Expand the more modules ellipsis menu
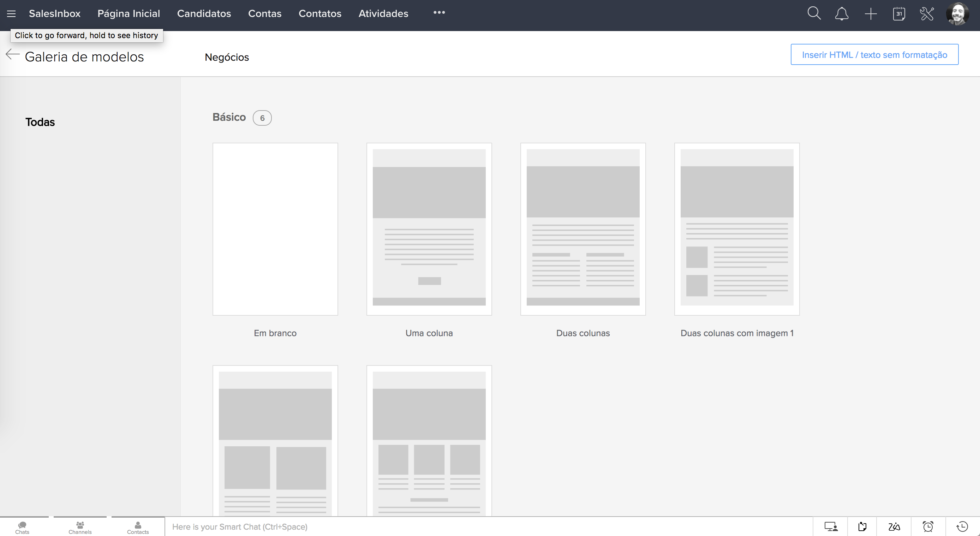This screenshot has height=536, width=980. pos(439,13)
